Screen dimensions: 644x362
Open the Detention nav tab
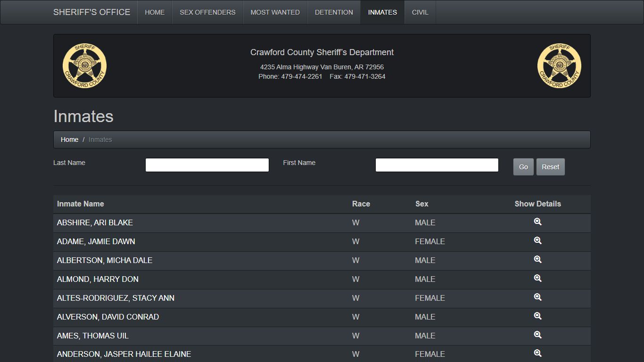point(334,12)
